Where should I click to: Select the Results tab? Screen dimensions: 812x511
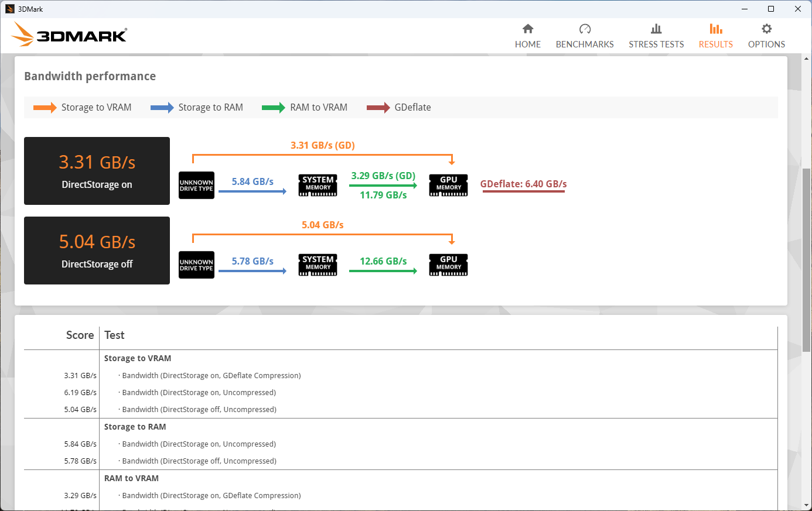tap(715, 36)
